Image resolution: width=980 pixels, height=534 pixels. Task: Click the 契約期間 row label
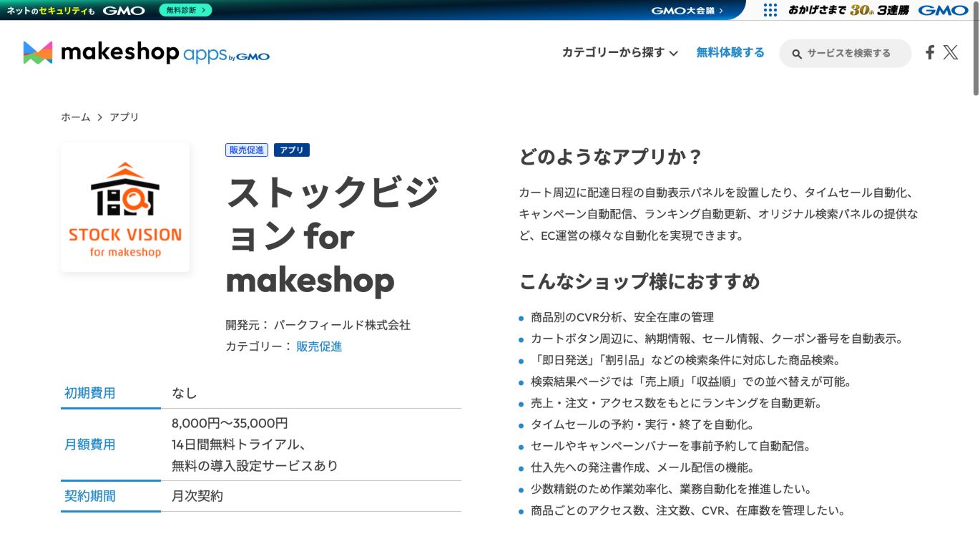pos(90,496)
